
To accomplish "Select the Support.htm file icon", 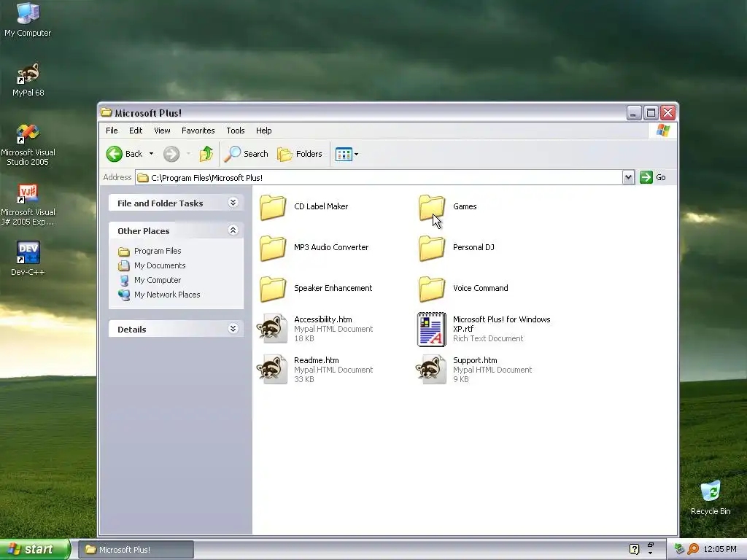I will click(431, 370).
